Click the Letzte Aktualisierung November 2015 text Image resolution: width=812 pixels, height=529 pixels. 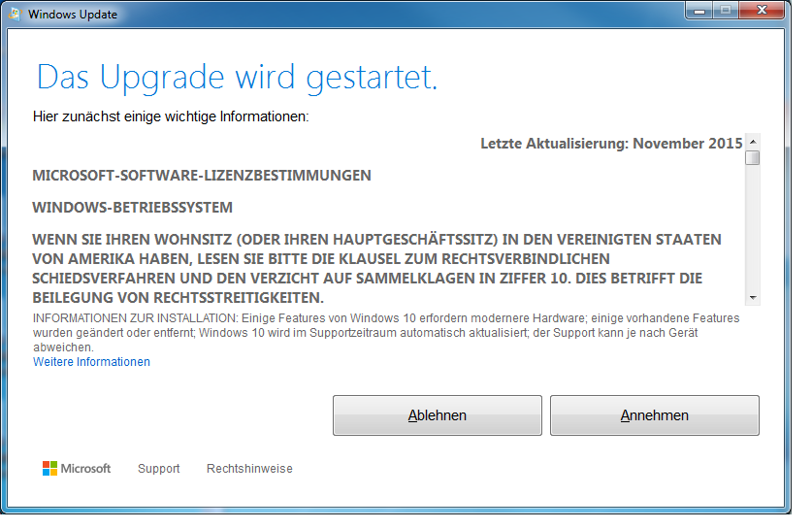tap(611, 144)
